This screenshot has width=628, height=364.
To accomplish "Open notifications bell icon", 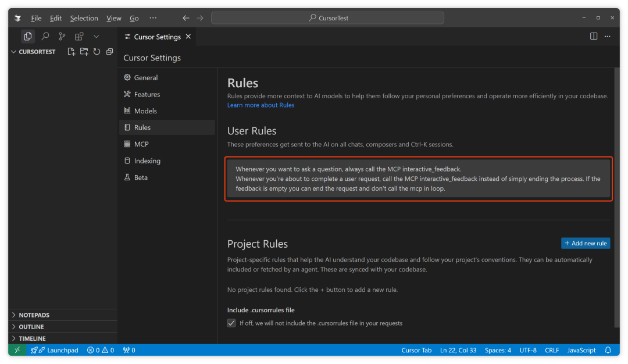I will click(608, 350).
